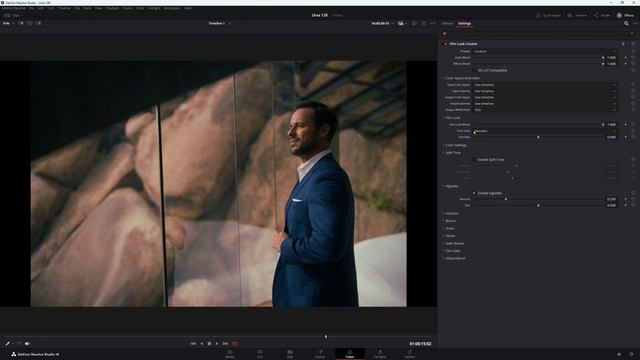This screenshot has height=360, width=640.
Task: Select the Settings tab
Action: [x=464, y=24]
